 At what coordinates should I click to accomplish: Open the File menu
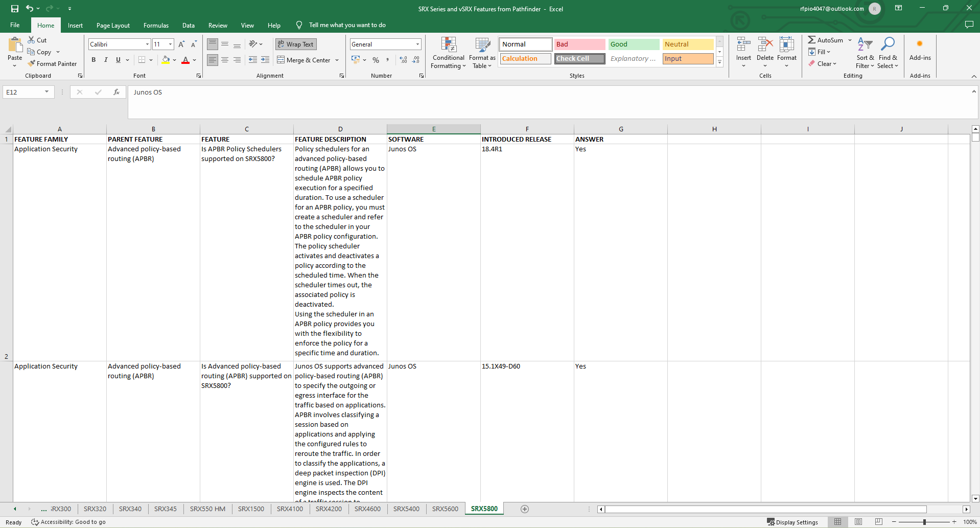15,25
